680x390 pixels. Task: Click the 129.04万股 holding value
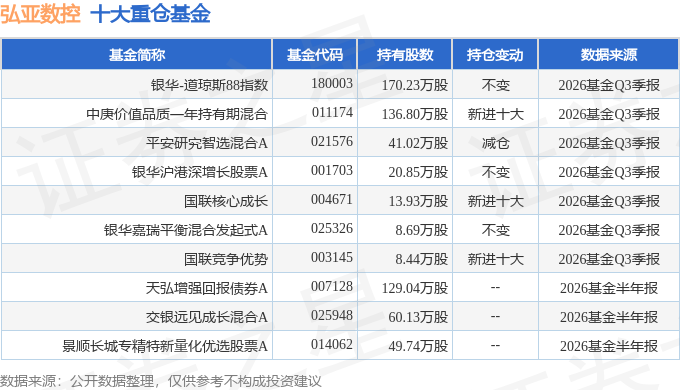point(415,288)
